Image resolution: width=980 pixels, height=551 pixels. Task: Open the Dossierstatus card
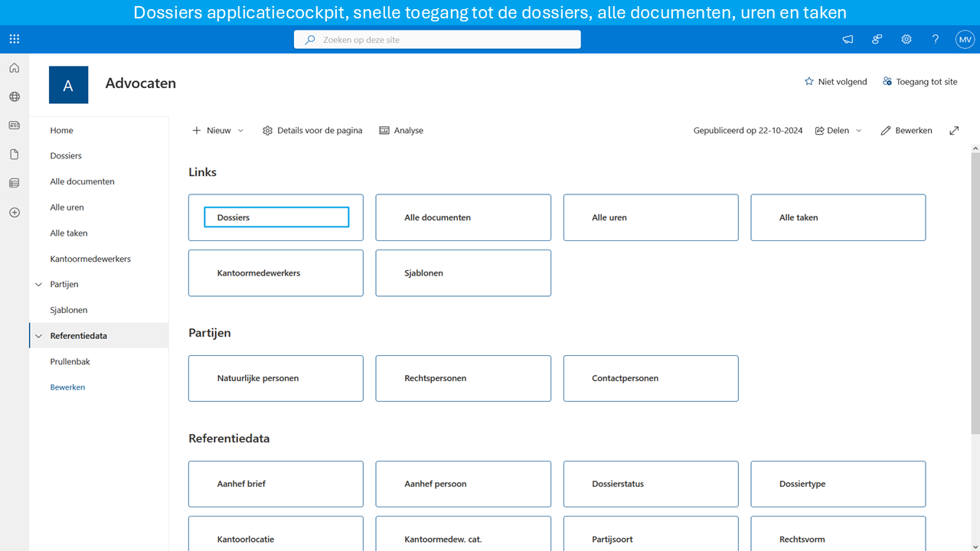click(x=651, y=484)
